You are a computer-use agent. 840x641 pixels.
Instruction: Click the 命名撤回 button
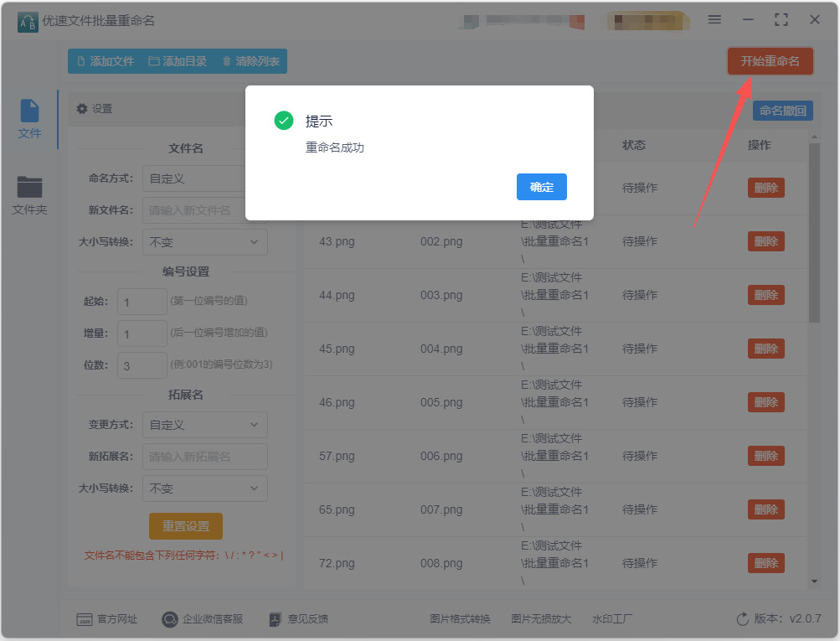783,111
